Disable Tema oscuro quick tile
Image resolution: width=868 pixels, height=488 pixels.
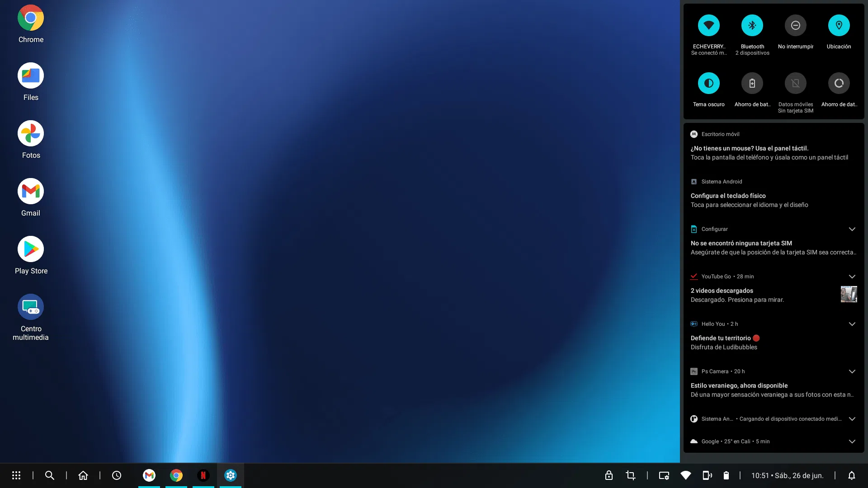tap(709, 84)
